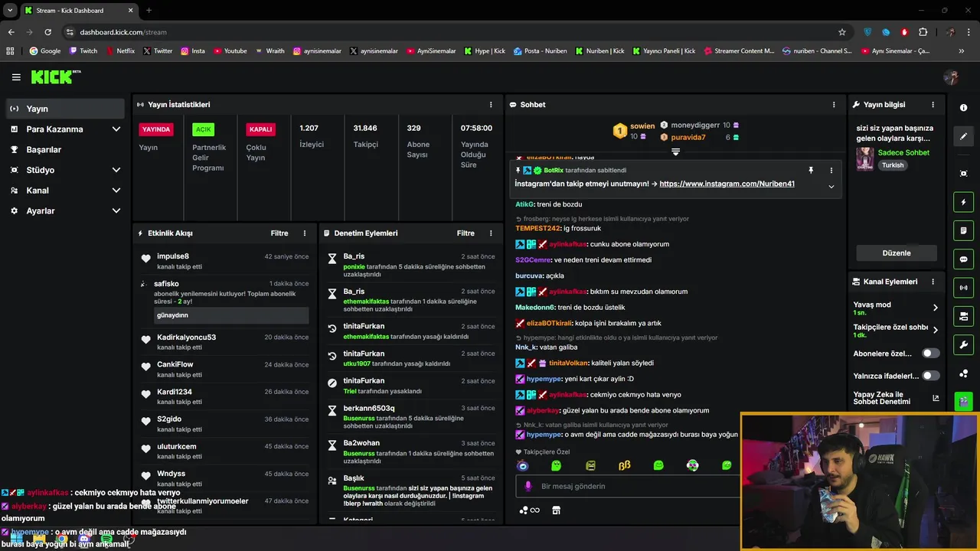This screenshot has height=551, width=980.
Task: Open the hamburger menu beside the Kick logo
Action: [x=16, y=77]
